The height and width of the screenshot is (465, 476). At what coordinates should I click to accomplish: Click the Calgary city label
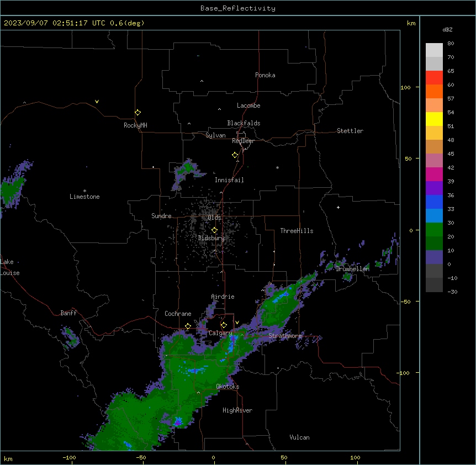pyautogui.click(x=220, y=333)
